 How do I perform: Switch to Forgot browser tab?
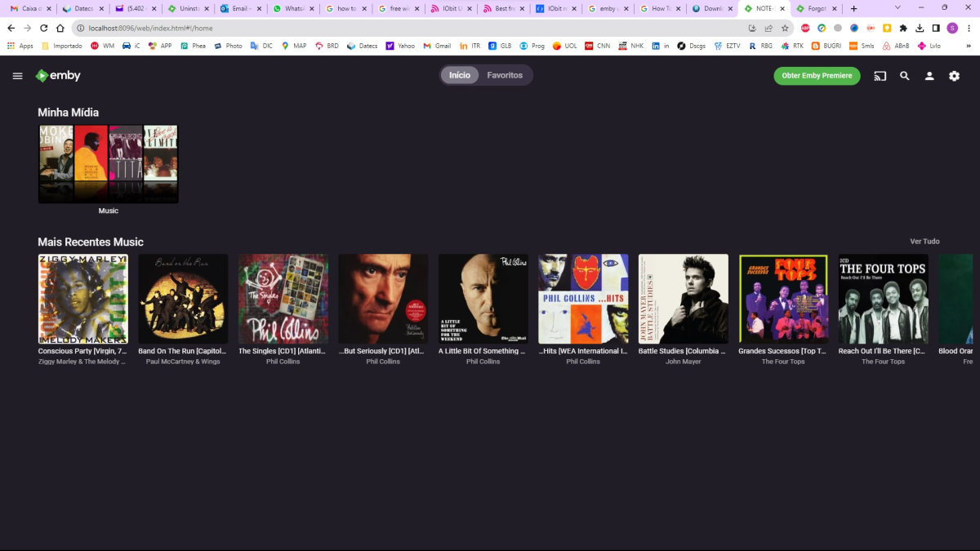[x=817, y=8]
